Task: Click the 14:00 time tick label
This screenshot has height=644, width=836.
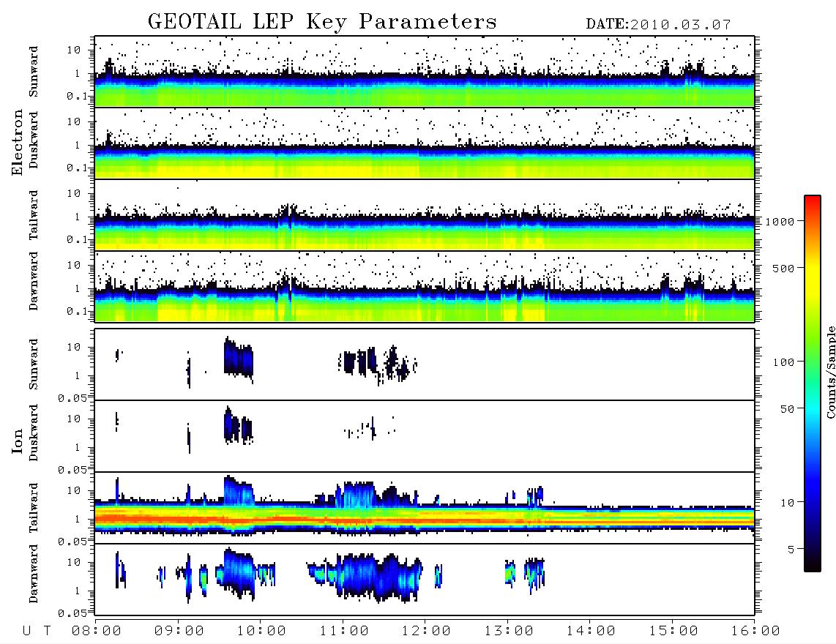Action: pos(591,632)
